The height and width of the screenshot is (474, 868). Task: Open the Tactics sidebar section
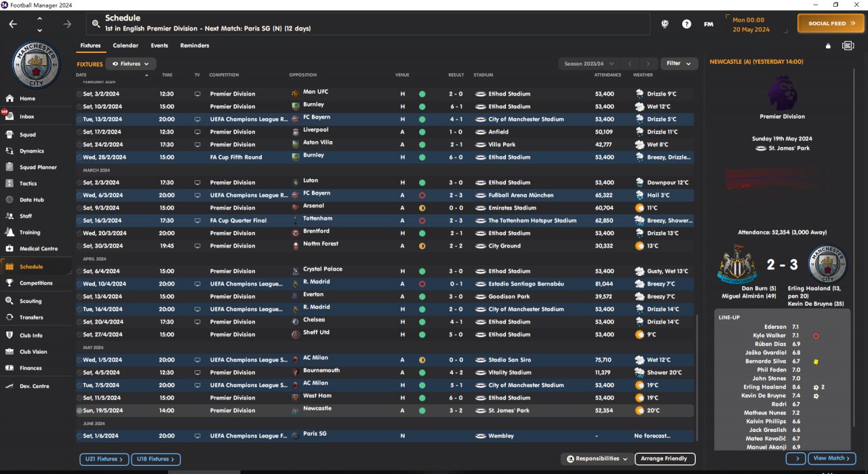click(x=28, y=183)
